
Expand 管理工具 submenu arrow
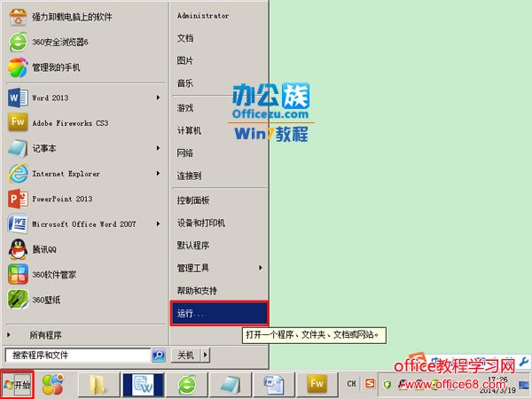click(260, 268)
